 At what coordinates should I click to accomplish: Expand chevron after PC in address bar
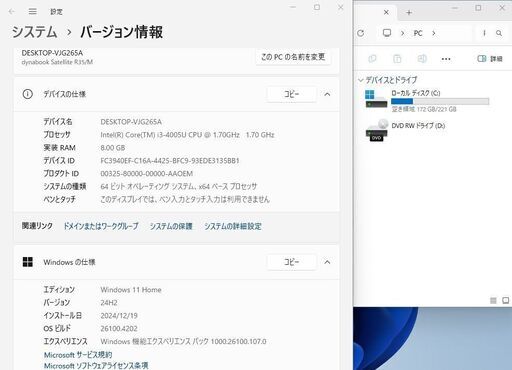434,33
